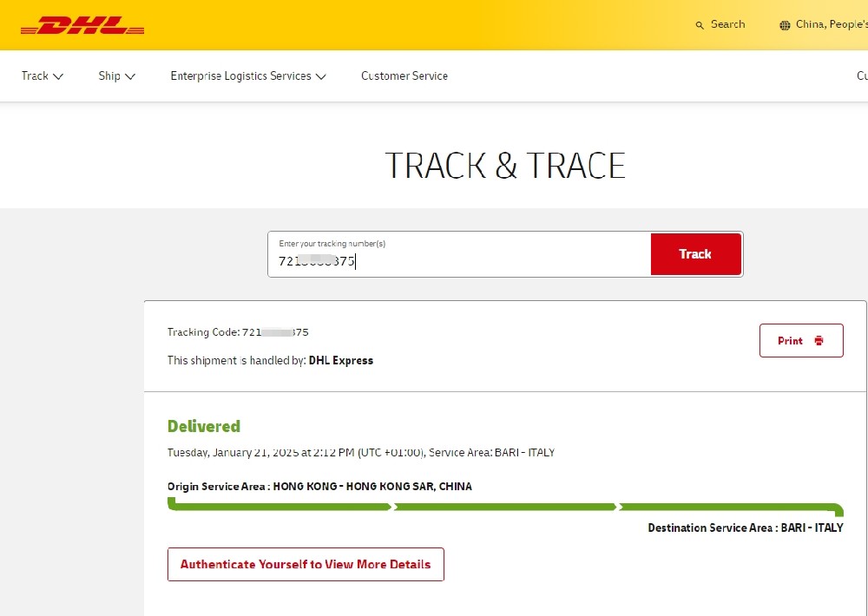
Task: Click the search magnifier icon
Action: [x=700, y=25]
